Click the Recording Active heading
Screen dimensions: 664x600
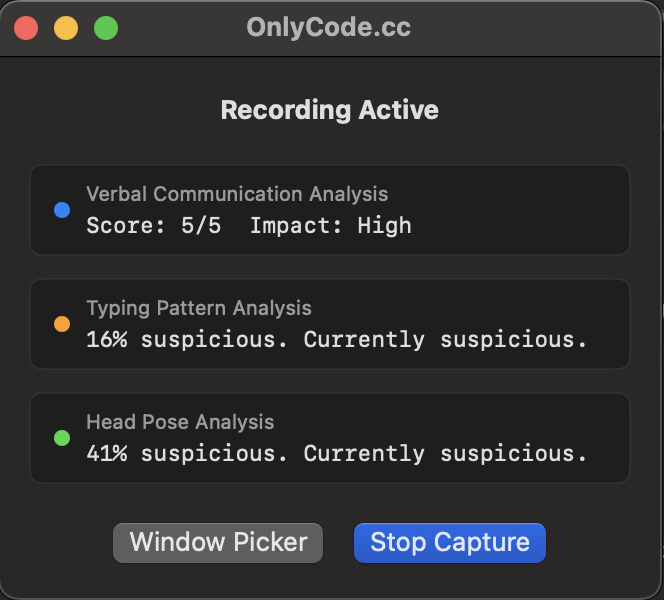click(x=330, y=109)
